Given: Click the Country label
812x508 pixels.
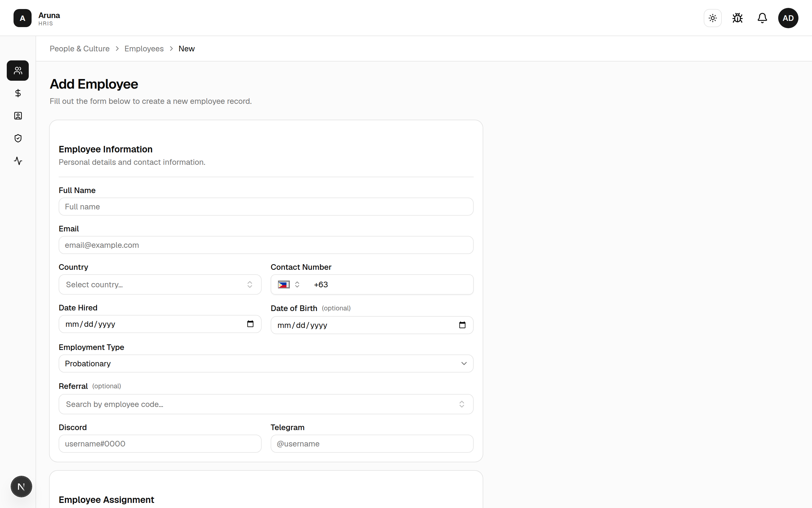Looking at the screenshot, I should coord(74,267).
